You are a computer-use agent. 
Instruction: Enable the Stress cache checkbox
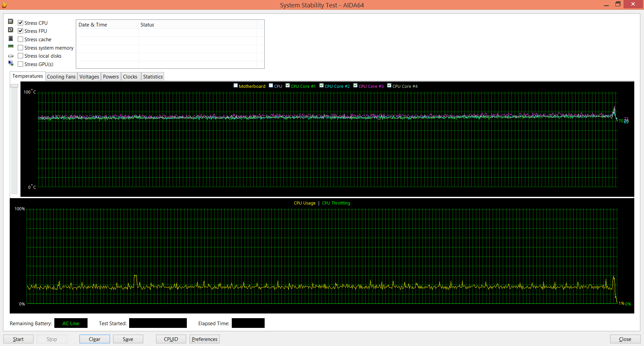point(20,39)
